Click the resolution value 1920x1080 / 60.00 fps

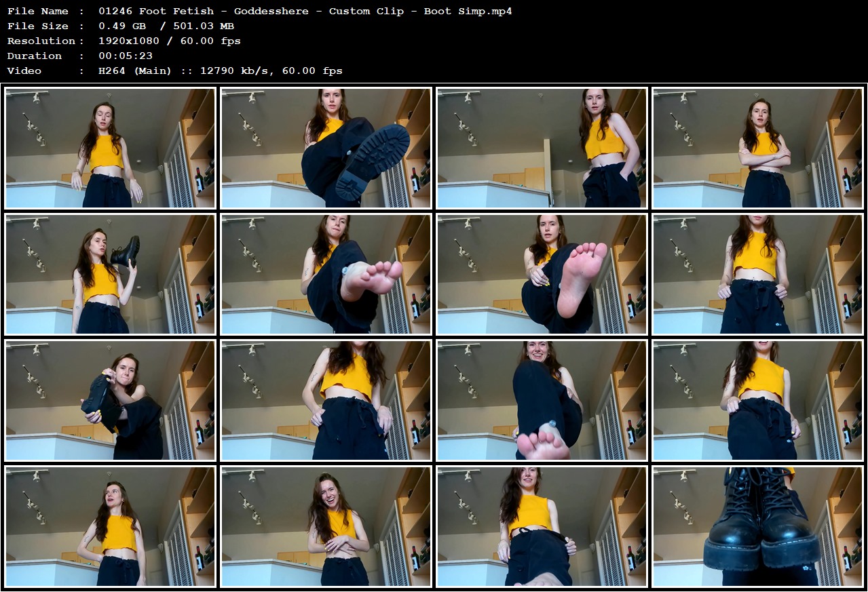pyautogui.click(x=170, y=41)
